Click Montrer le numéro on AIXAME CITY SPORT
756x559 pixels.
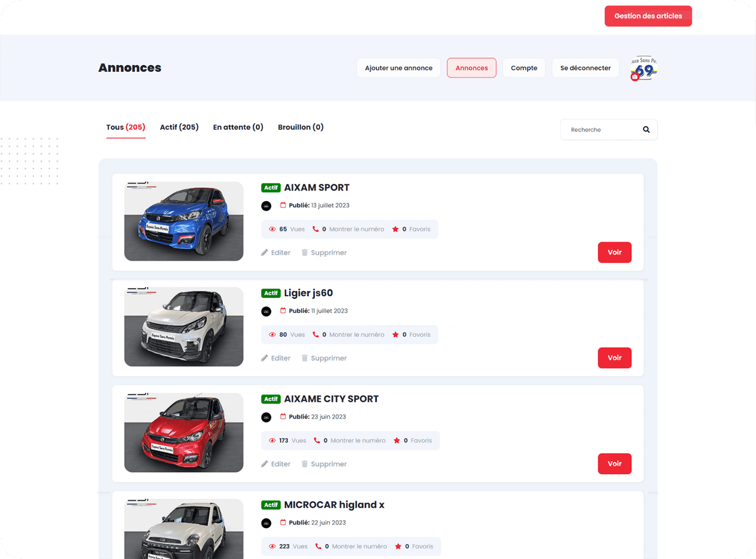click(358, 441)
